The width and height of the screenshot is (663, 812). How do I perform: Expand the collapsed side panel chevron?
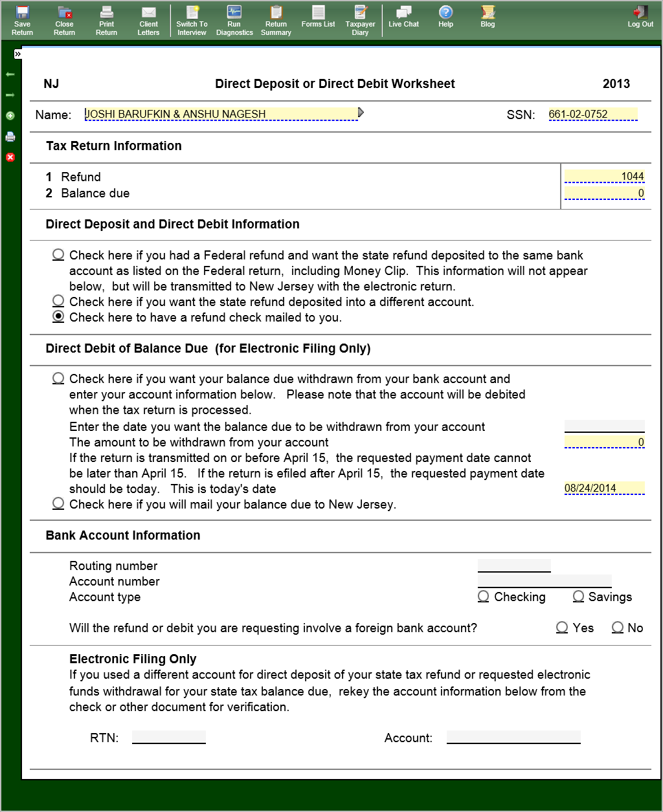(18, 54)
